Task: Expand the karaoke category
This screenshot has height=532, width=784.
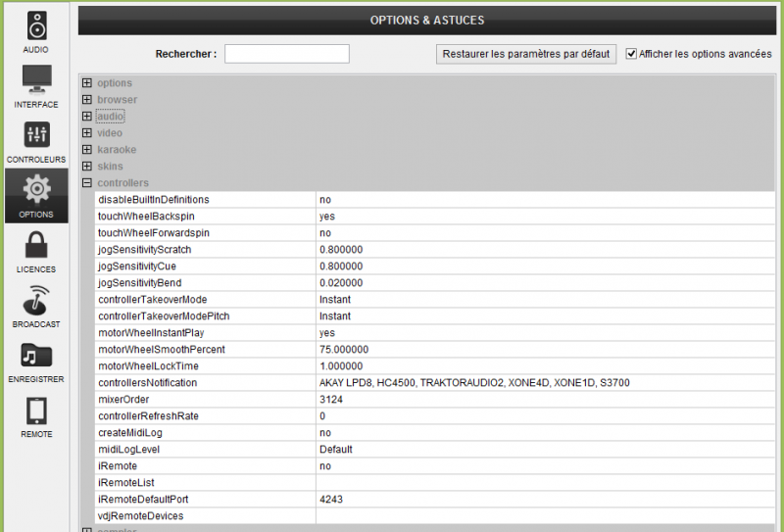Action: pos(87,150)
